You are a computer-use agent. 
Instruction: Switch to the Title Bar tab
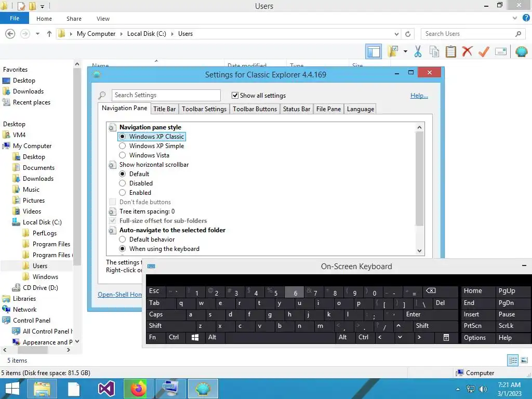coord(164,109)
